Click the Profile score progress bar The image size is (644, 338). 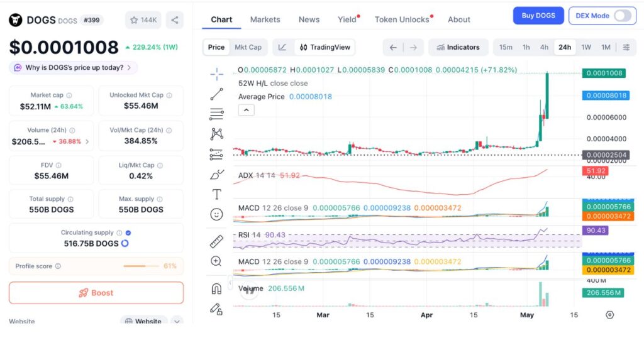(x=141, y=266)
